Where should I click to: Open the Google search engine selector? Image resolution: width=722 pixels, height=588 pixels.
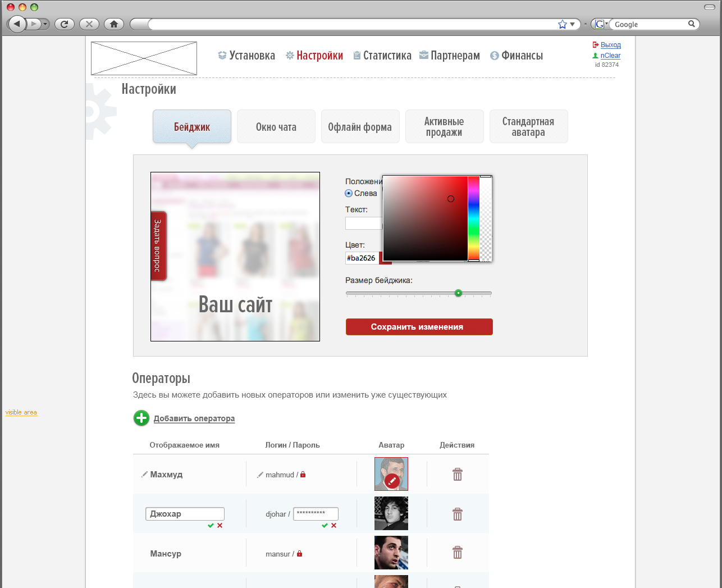coord(601,24)
